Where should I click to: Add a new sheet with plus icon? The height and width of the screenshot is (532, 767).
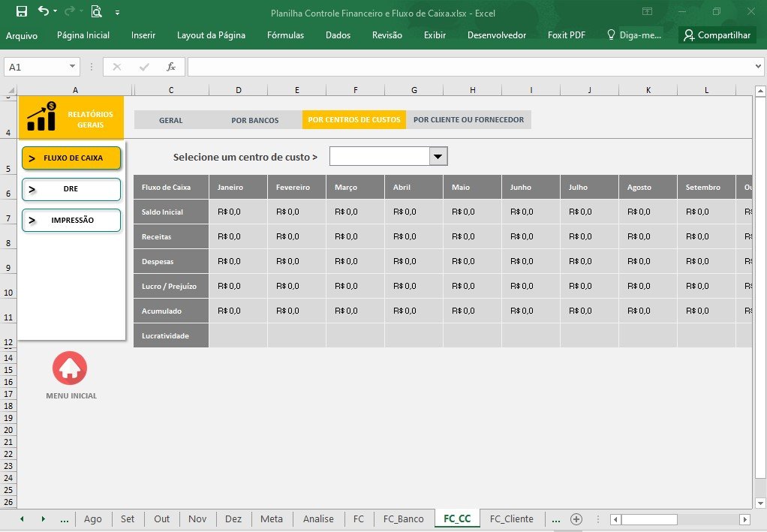coord(576,519)
